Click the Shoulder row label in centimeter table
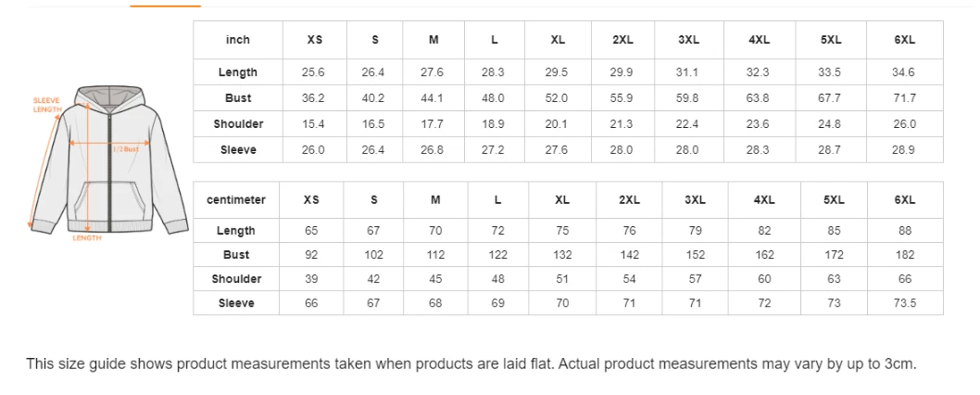 [x=236, y=278]
